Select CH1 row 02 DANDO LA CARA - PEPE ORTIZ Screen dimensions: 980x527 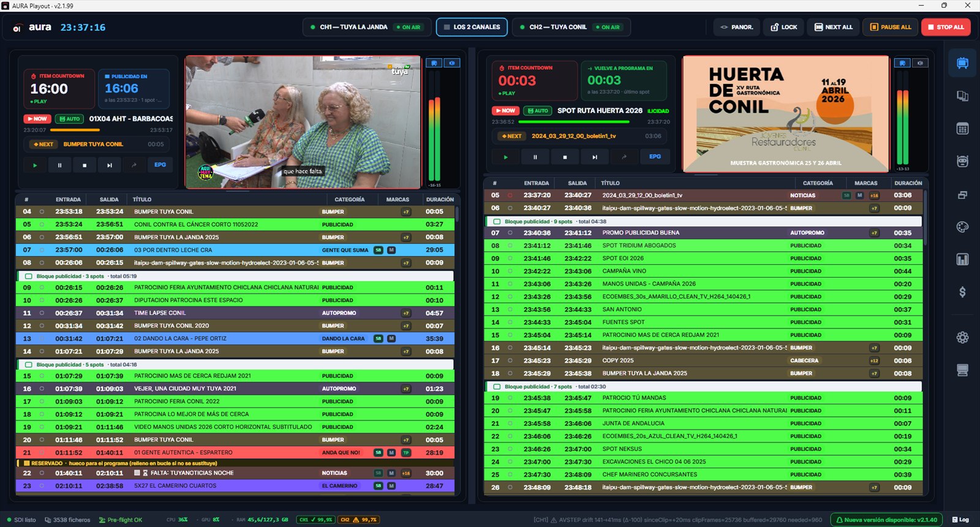[x=235, y=338]
